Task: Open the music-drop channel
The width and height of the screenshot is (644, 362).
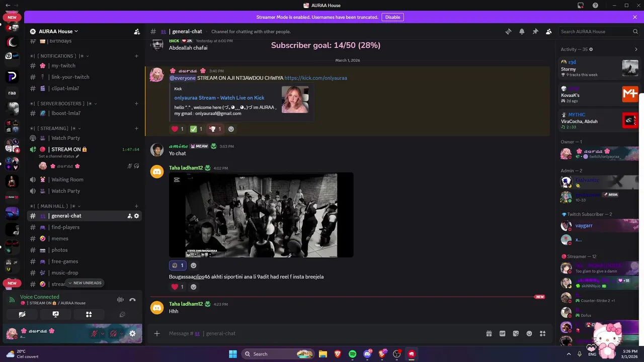Action: [84, 273]
